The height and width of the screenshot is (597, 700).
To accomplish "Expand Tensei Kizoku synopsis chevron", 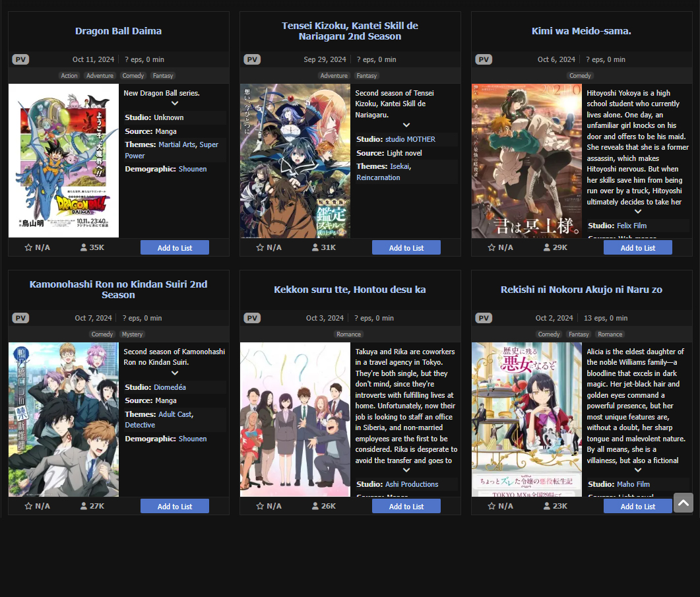I will [x=406, y=125].
